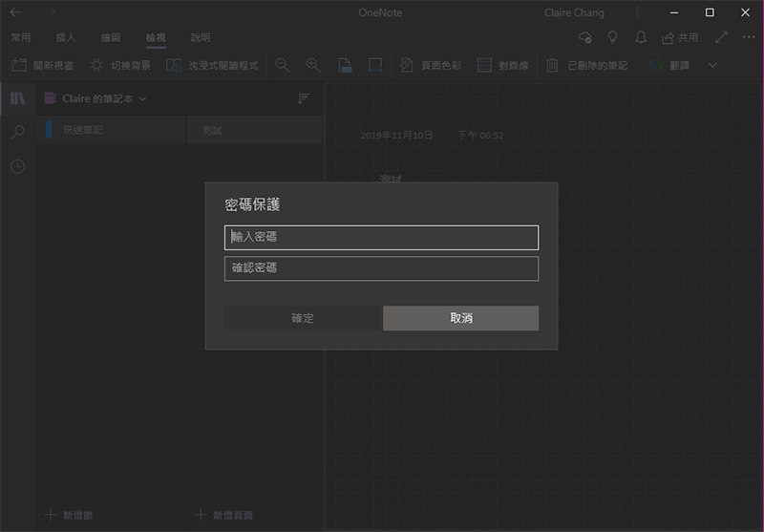Toggle 切換背景 background switch

tap(120, 65)
